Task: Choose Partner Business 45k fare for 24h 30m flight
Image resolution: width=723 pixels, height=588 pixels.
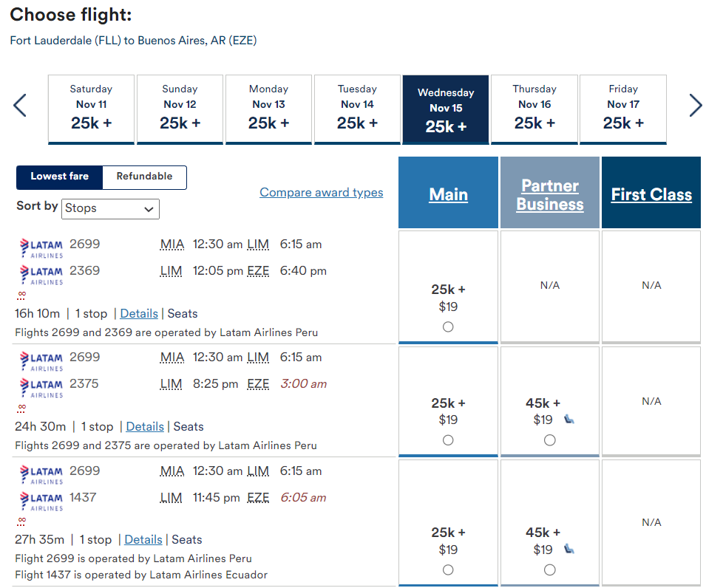Action: [x=549, y=440]
